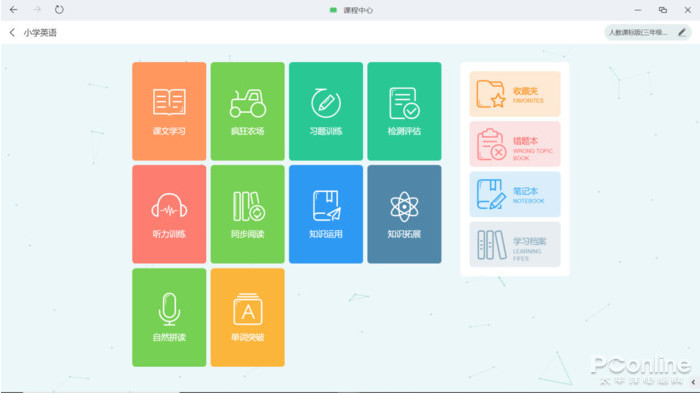This screenshot has height=394, width=700.
Task: Close the 课程中心 window
Action: point(688,10)
